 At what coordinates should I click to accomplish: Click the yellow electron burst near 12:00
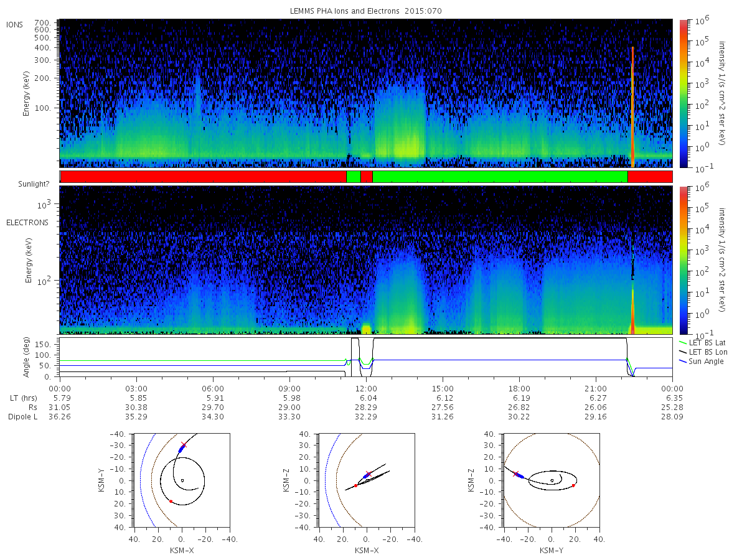tap(366, 329)
